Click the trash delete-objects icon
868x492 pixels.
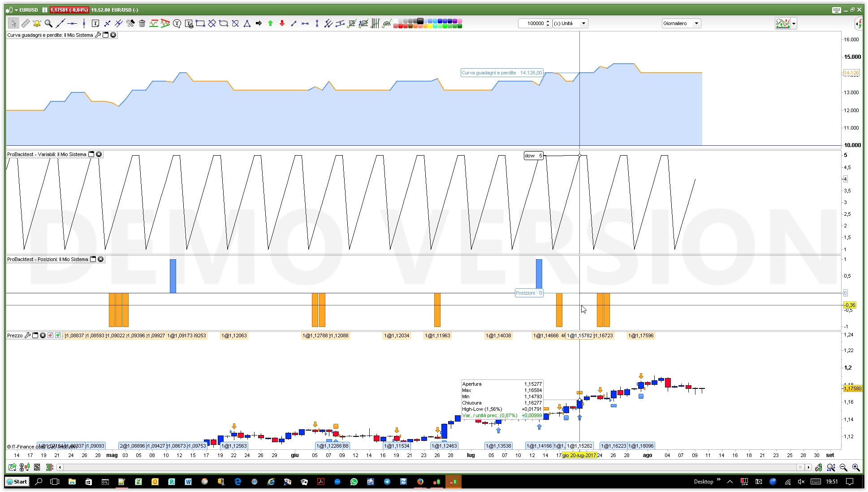click(142, 23)
